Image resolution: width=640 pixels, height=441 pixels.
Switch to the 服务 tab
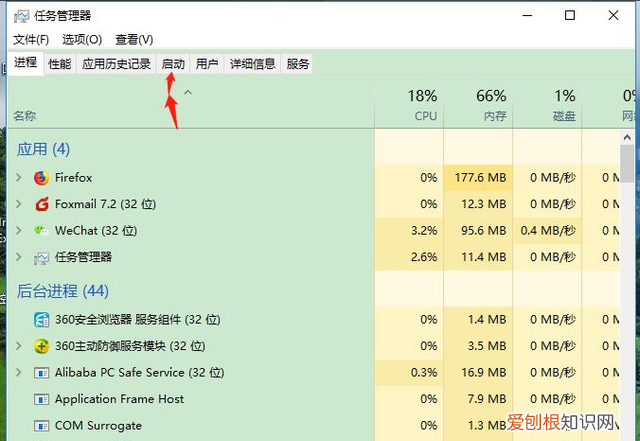(x=298, y=64)
